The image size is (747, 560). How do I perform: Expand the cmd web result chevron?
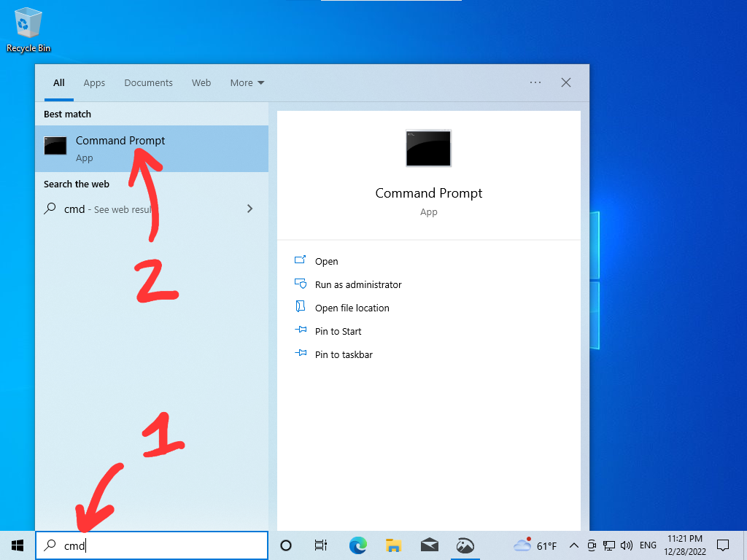pos(249,209)
